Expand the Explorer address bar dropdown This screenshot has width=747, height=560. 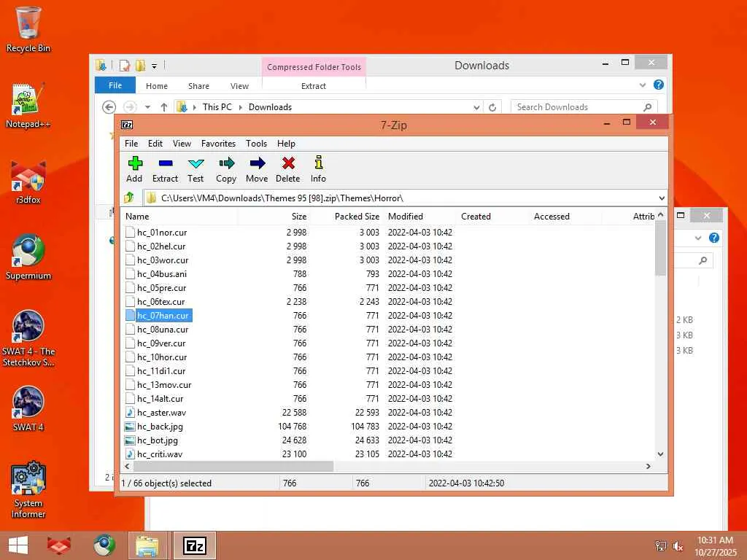pos(476,107)
